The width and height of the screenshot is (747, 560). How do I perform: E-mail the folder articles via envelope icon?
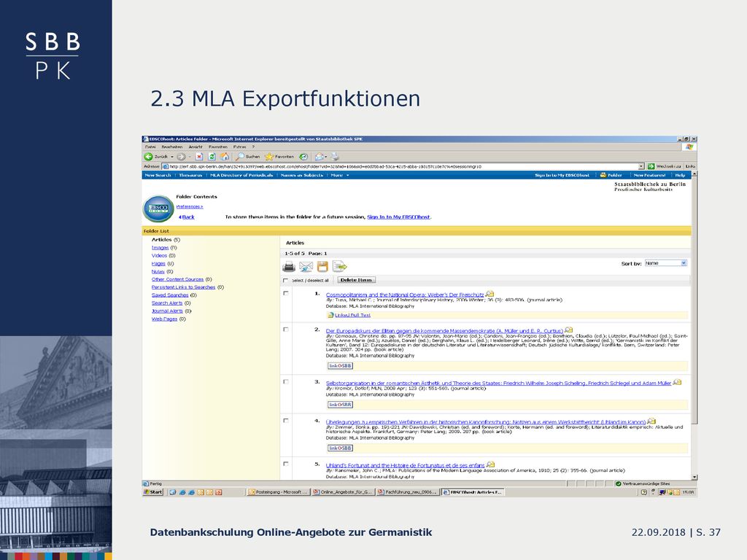306,267
